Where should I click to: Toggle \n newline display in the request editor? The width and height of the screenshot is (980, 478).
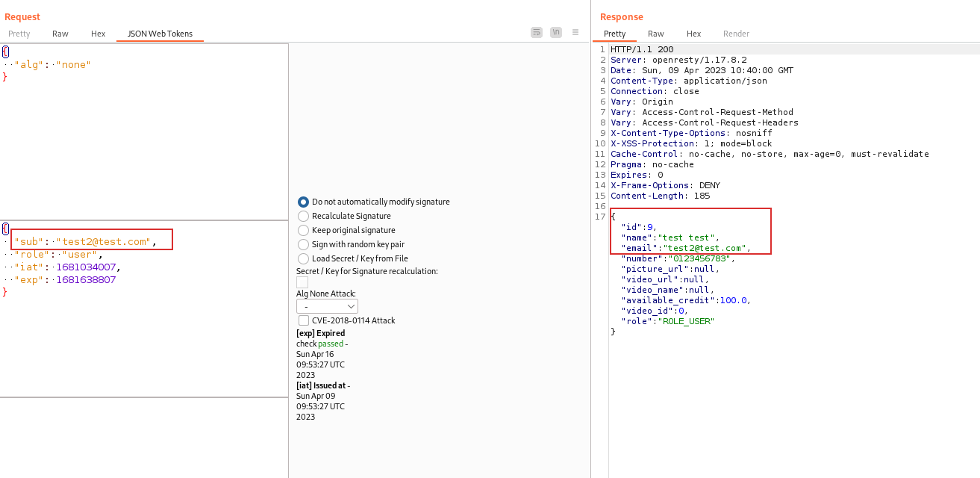[x=555, y=32]
